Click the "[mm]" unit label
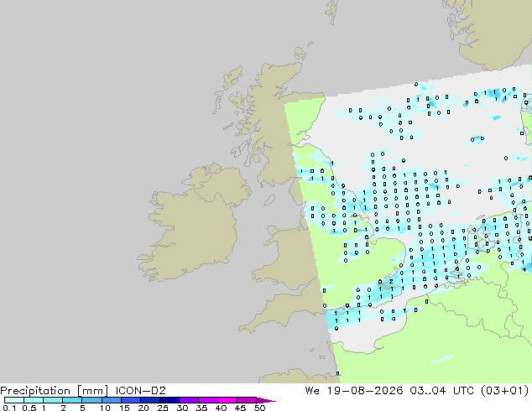 tap(92, 391)
